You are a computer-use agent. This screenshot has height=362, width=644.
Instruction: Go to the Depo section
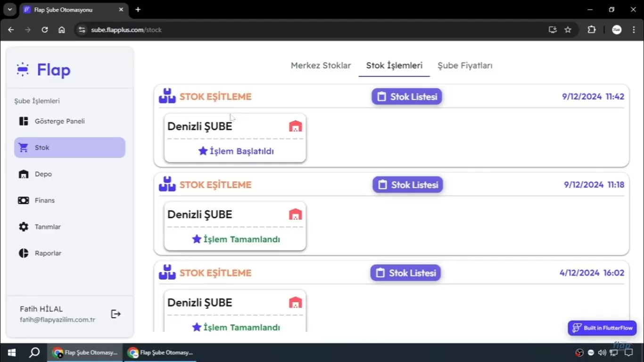click(x=43, y=174)
